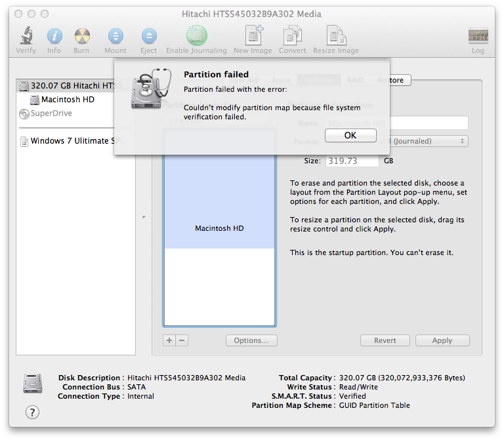Viewport: 504px width, 440px height.
Task: Click the Burn disc icon
Action: (x=82, y=35)
